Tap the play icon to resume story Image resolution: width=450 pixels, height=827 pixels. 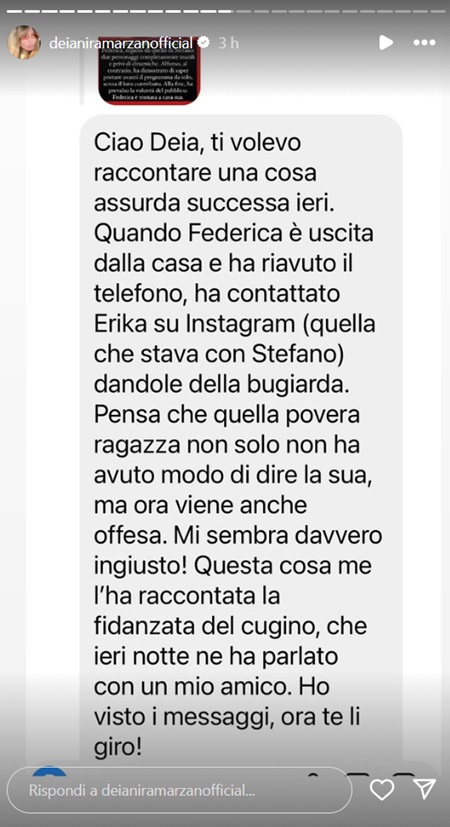tap(386, 43)
